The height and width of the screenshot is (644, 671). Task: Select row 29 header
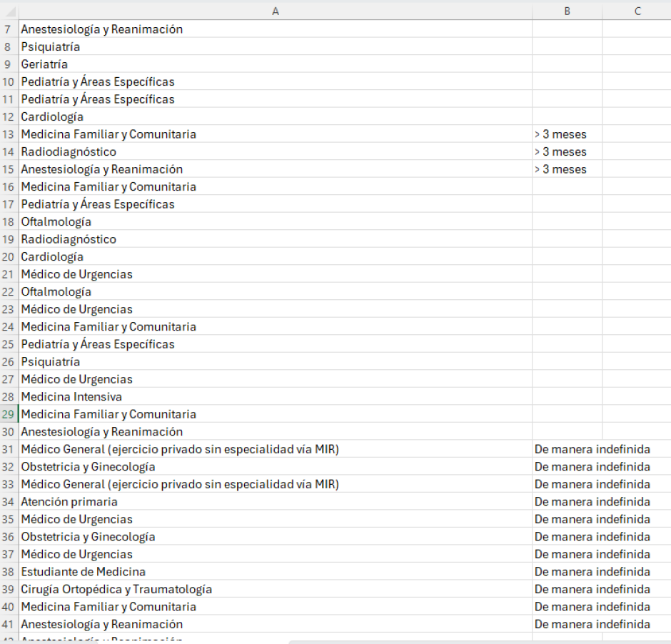9,414
